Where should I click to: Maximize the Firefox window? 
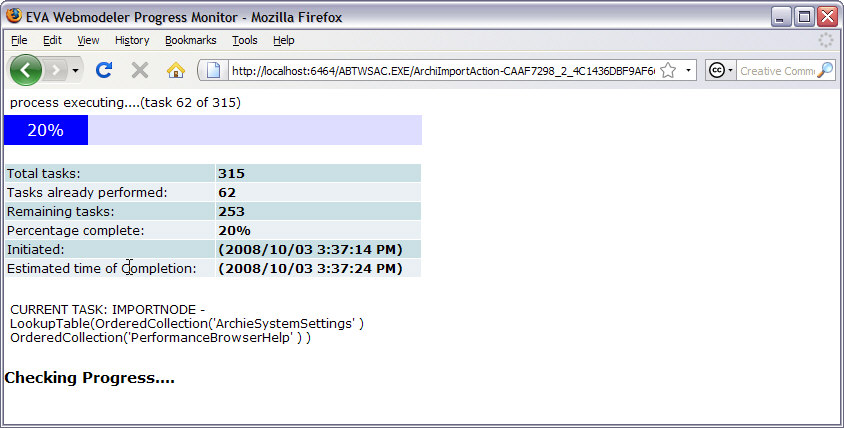804,16
